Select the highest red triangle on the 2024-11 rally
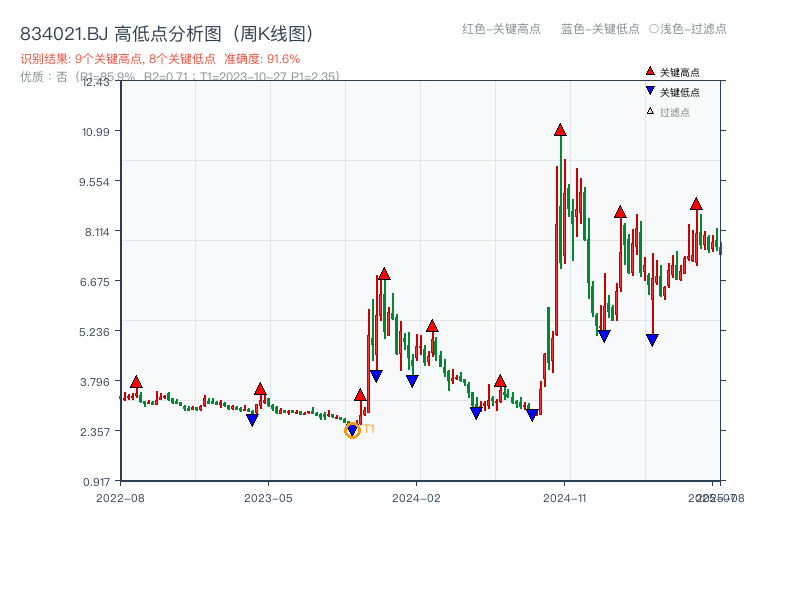Image resolution: width=800 pixels, height=600 pixels. coord(560,128)
